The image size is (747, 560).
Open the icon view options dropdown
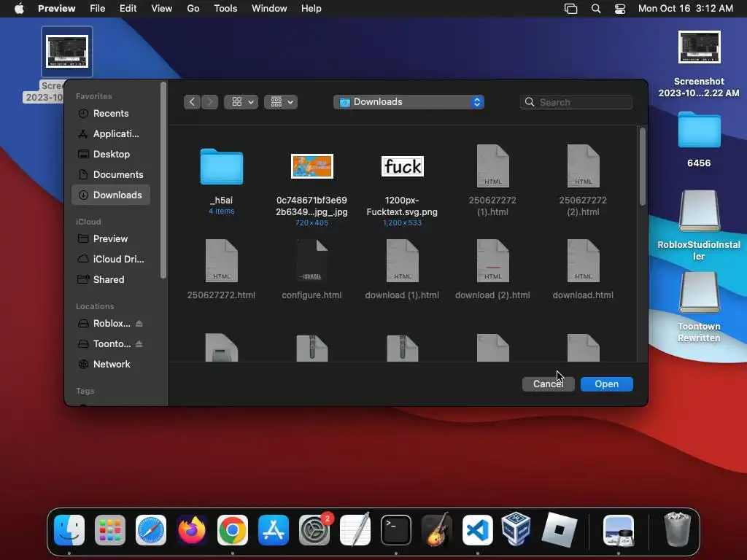coord(241,102)
